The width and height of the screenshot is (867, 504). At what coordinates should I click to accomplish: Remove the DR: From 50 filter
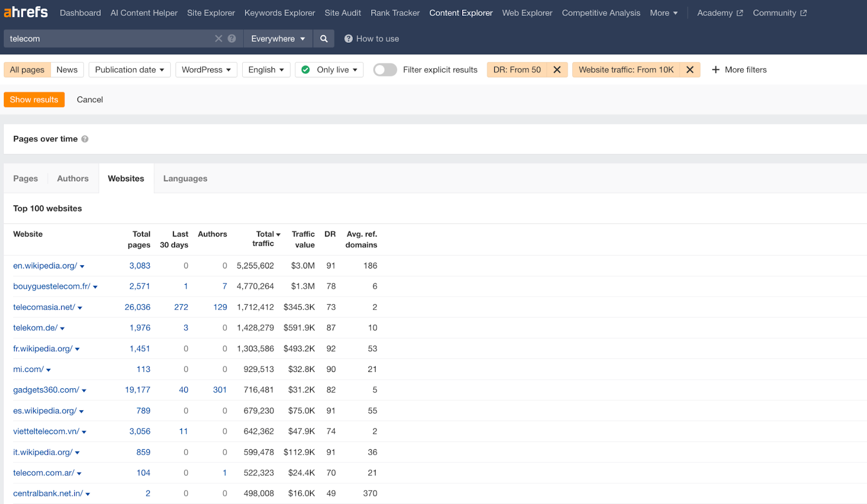[557, 70]
